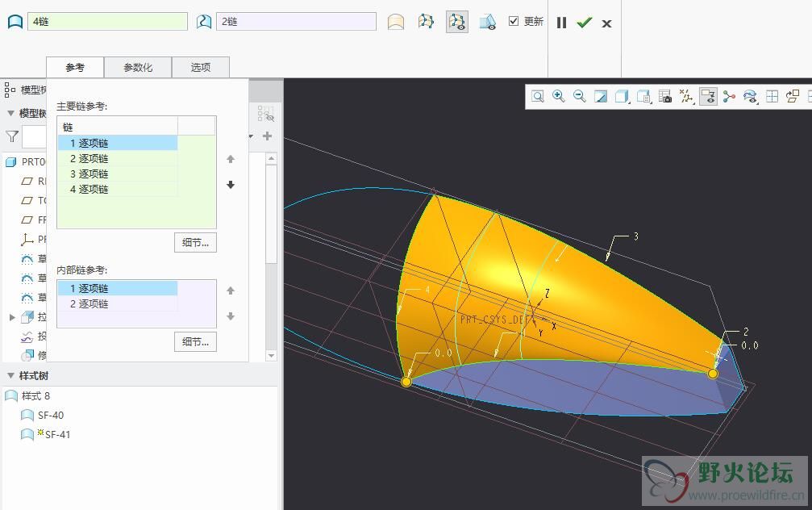Open the datum display filters dropdown
The width and height of the screenshot is (812, 510).
pyautogui.click(x=687, y=96)
